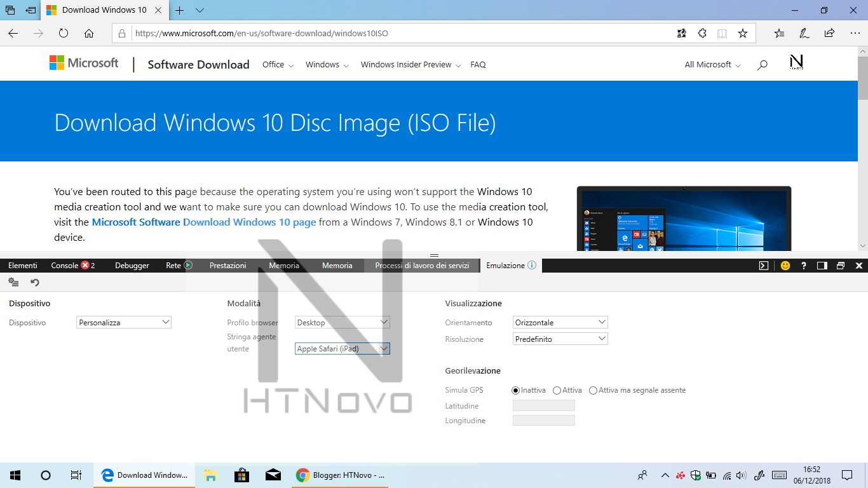Select the Attiva GPS option
Image resolution: width=868 pixels, height=488 pixels.
[557, 390]
